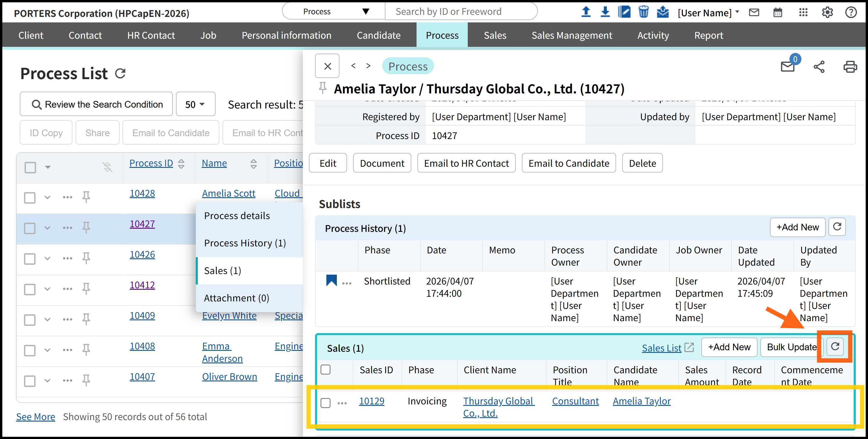Expand the chevron on process 10412 row
Viewport: 868px width, 439px height.
47,289
